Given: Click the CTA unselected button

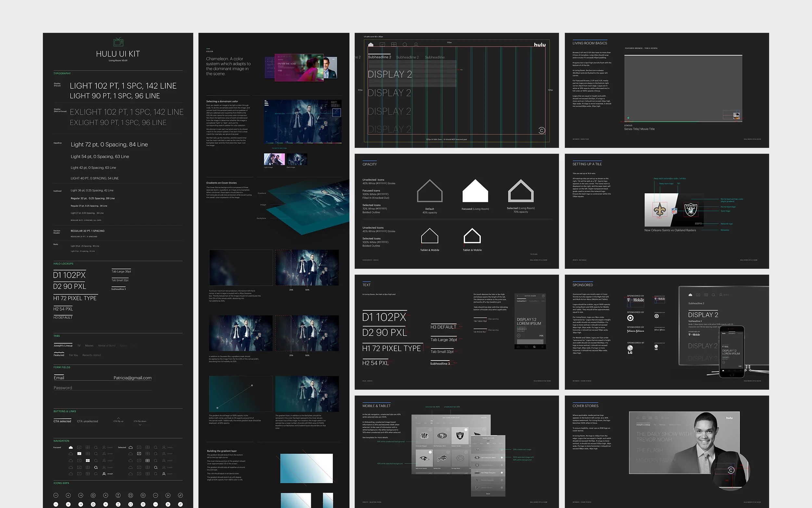Looking at the screenshot, I should [88, 421].
